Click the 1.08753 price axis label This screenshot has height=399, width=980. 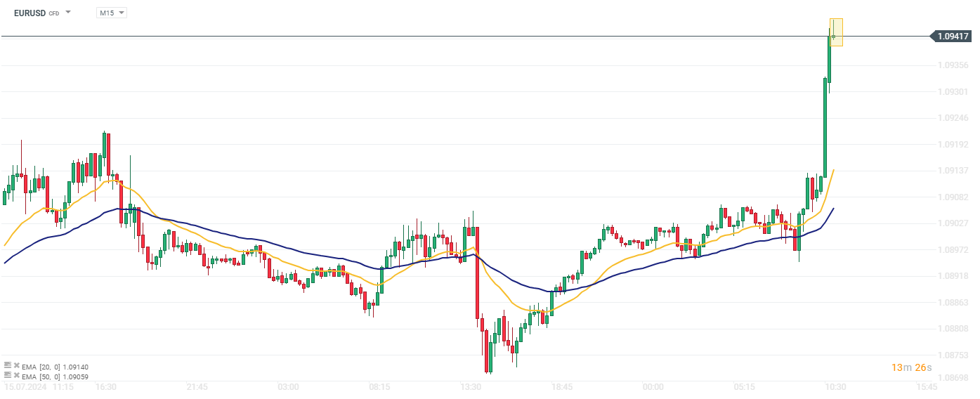952,355
